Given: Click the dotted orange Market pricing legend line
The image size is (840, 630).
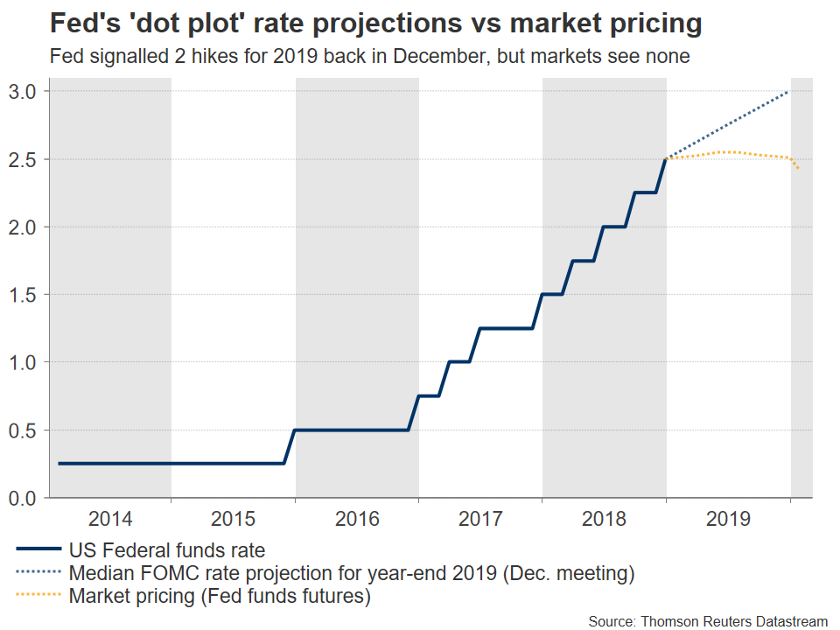Looking at the screenshot, I should tap(38, 598).
